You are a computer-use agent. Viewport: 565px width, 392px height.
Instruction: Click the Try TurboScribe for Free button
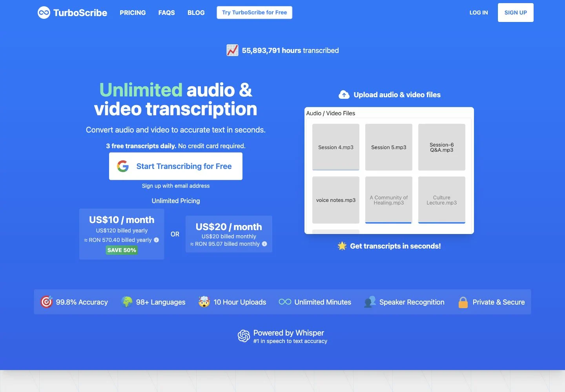(254, 13)
